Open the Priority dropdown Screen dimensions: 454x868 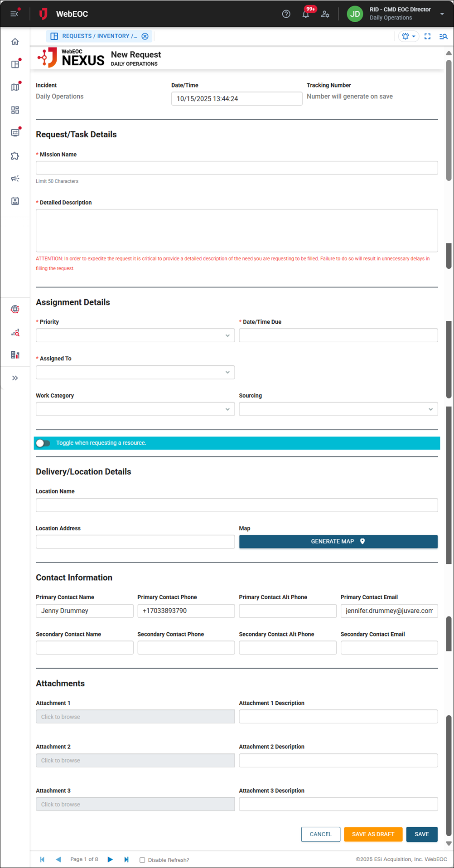(135, 335)
